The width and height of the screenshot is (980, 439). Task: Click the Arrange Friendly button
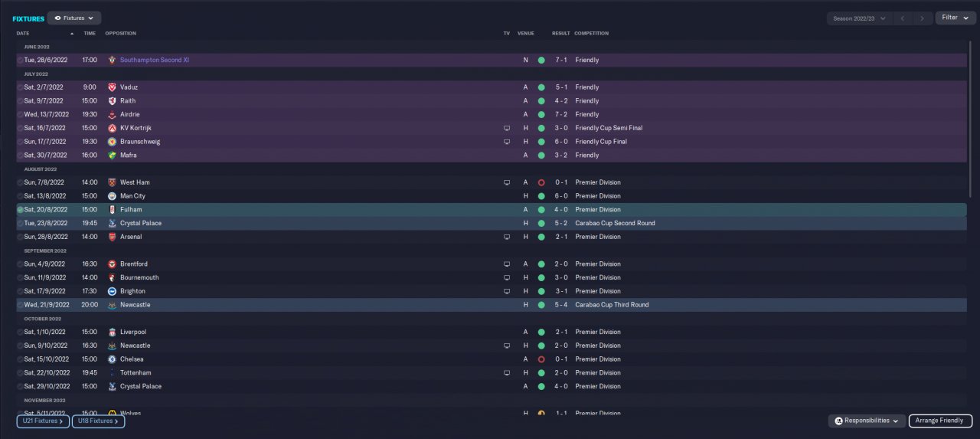(940, 421)
